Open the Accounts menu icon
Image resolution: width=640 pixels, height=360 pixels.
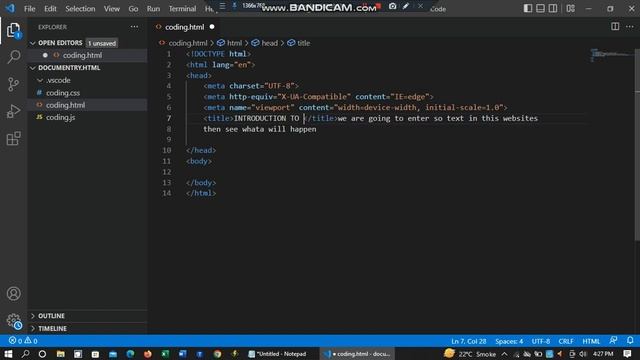(x=13, y=293)
